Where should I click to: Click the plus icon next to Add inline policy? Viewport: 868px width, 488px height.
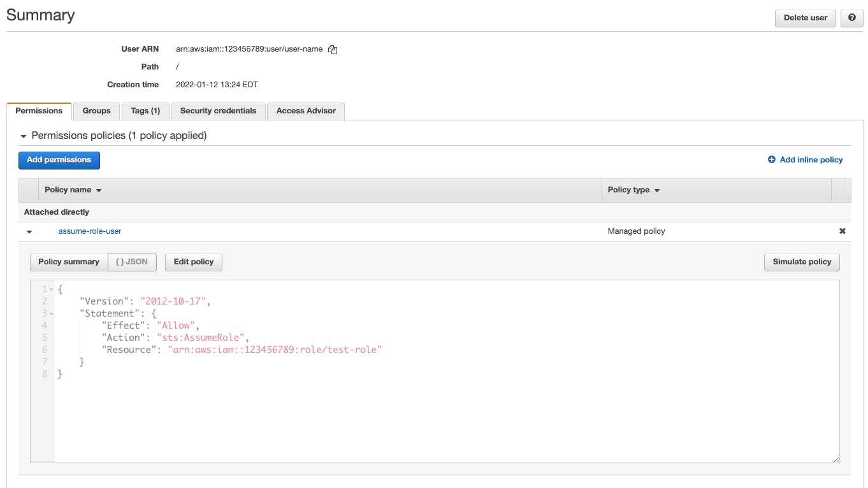pos(771,159)
